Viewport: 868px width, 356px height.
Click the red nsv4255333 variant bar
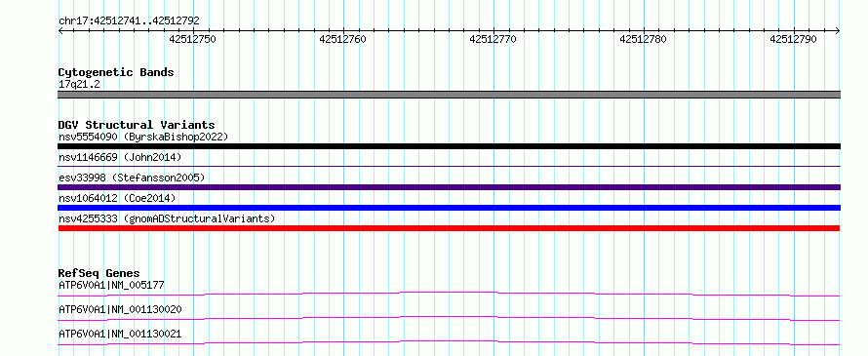tap(449, 228)
